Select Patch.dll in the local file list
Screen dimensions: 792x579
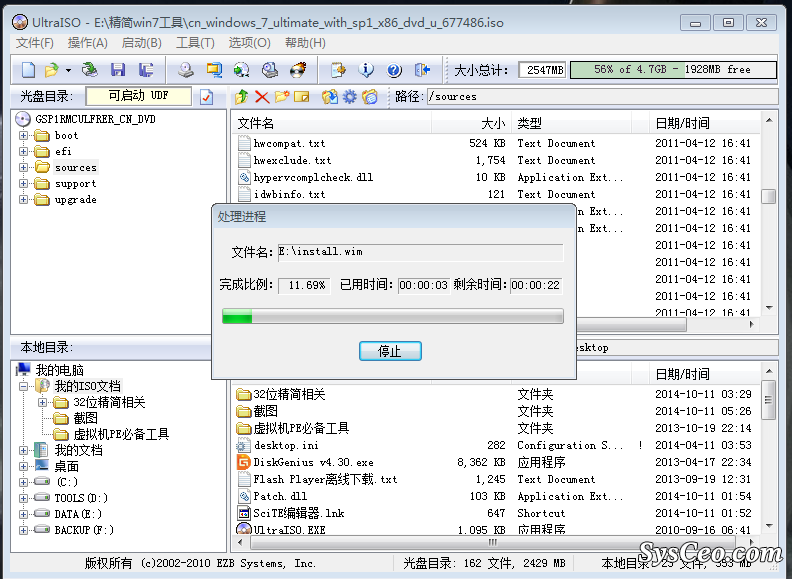(280, 496)
